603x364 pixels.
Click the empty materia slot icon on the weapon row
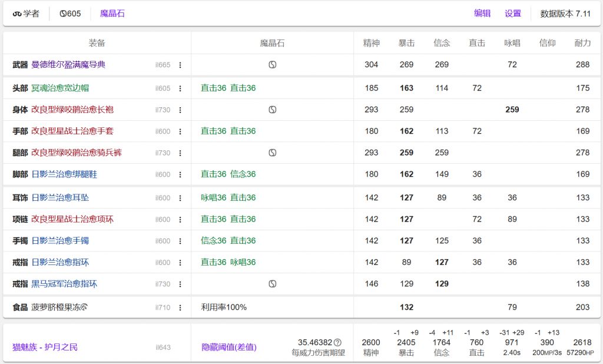point(272,65)
